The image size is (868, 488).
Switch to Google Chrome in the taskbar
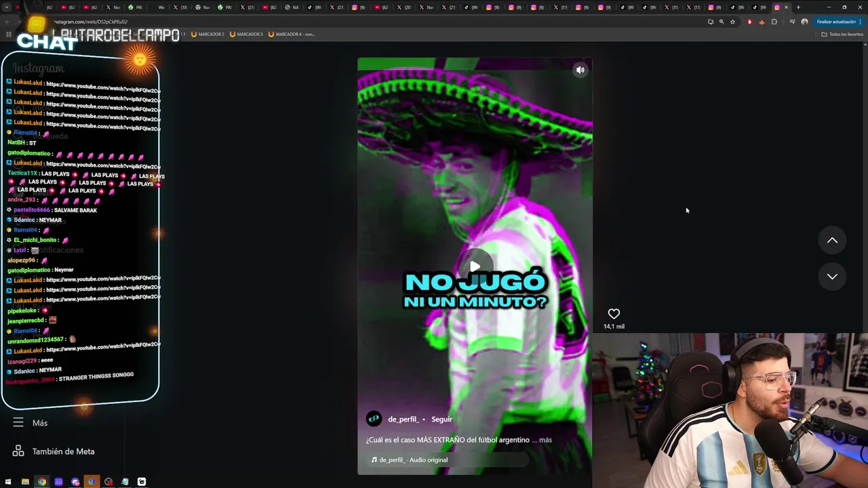[42, 482]
